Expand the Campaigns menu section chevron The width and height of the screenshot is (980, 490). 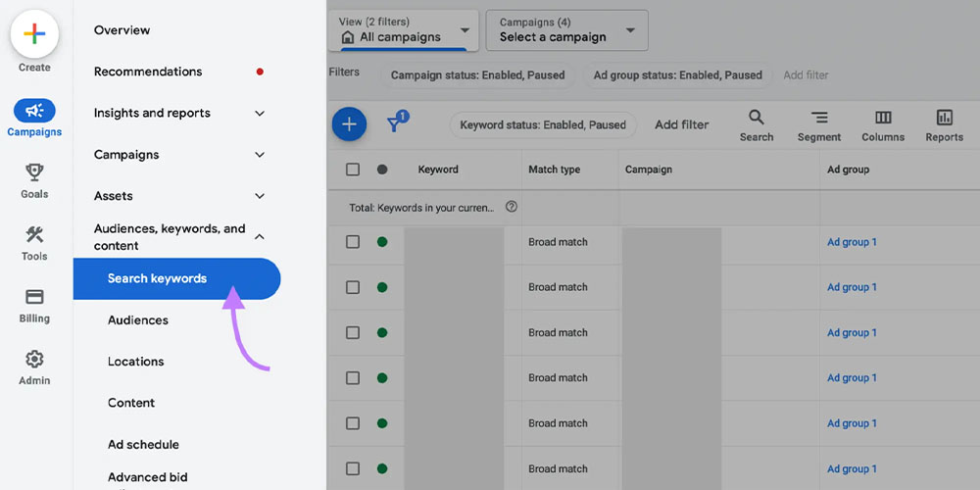[x=260, y=155]
